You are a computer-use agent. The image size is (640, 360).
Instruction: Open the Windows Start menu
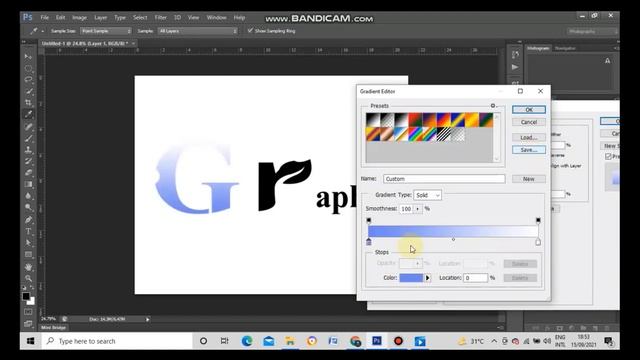pos(31,341)
